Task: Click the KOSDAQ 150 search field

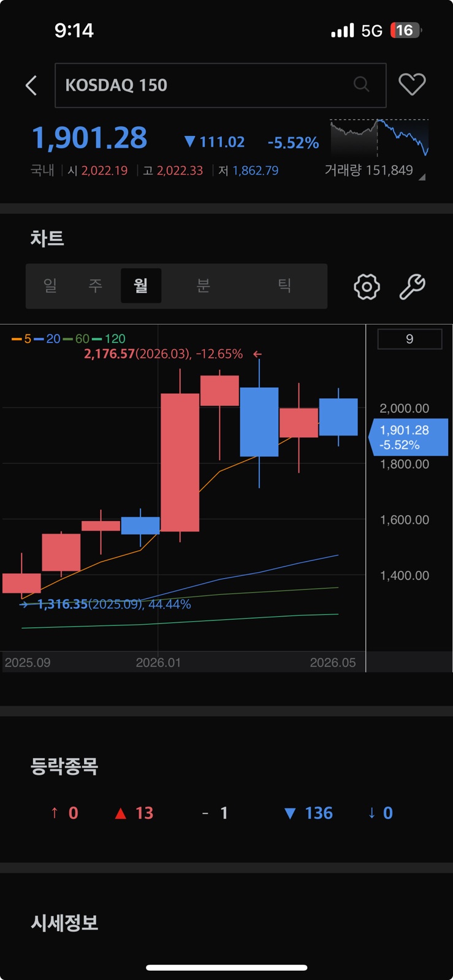Action: (x=221, y=85)
